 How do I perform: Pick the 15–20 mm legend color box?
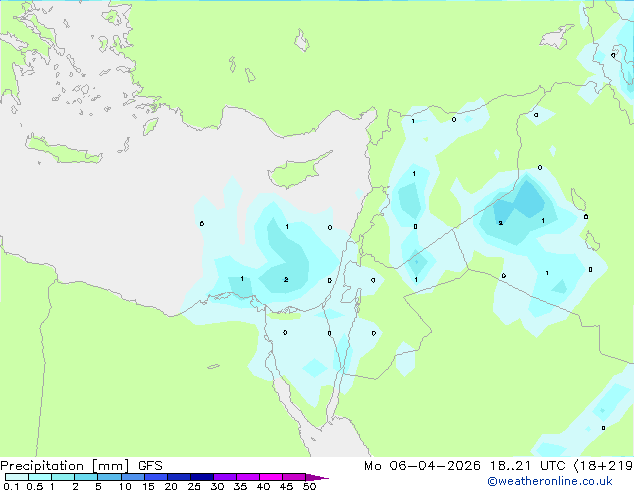pos(155,477)
